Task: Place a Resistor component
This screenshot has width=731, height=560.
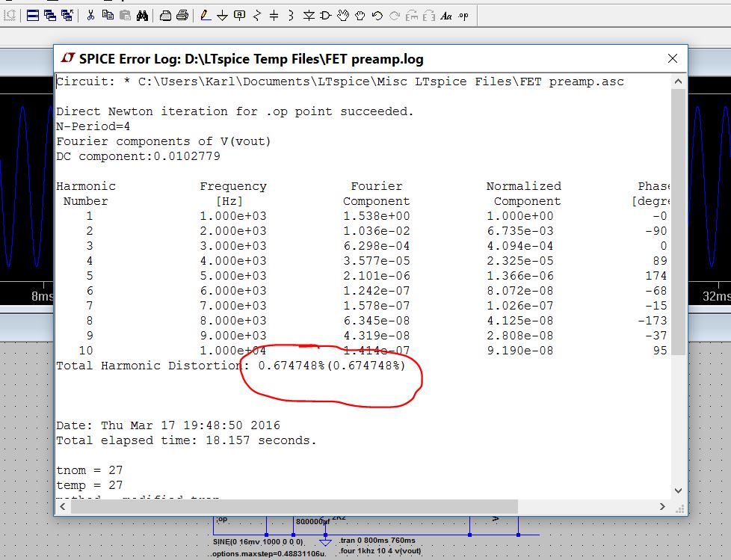Action: click(x=257, y=16)
